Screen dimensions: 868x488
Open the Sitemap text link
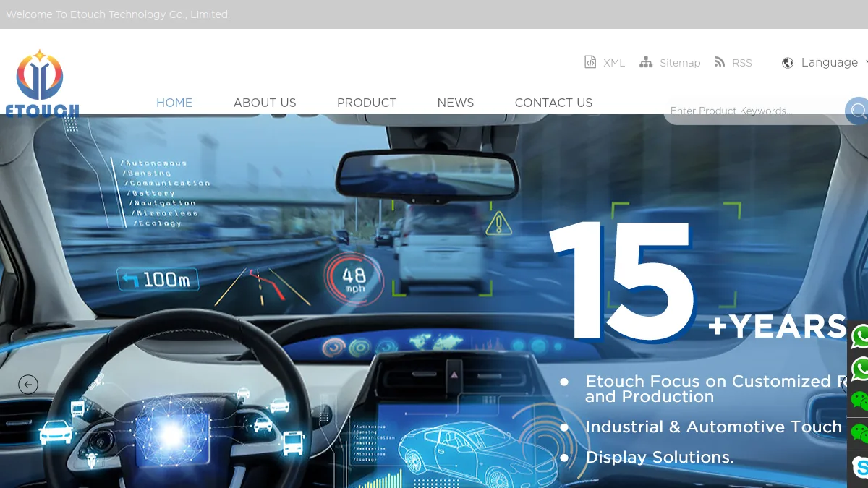click(x=680, y=63)
